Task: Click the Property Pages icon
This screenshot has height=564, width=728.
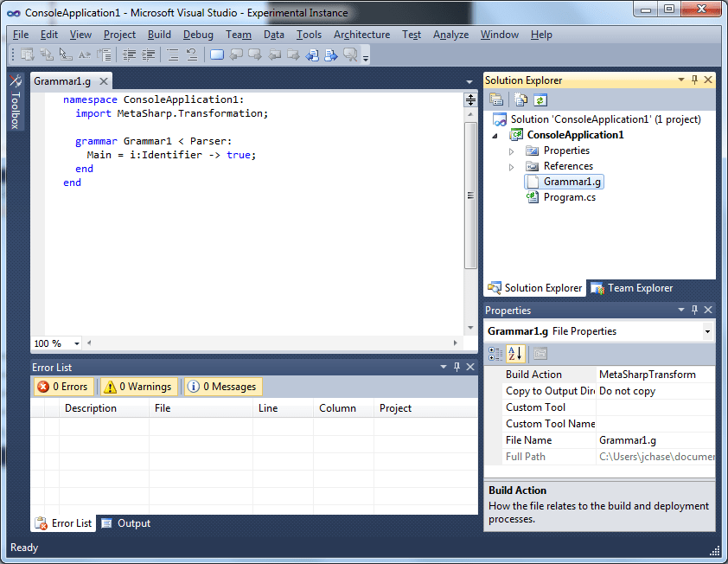Action: tap(540, 354)
